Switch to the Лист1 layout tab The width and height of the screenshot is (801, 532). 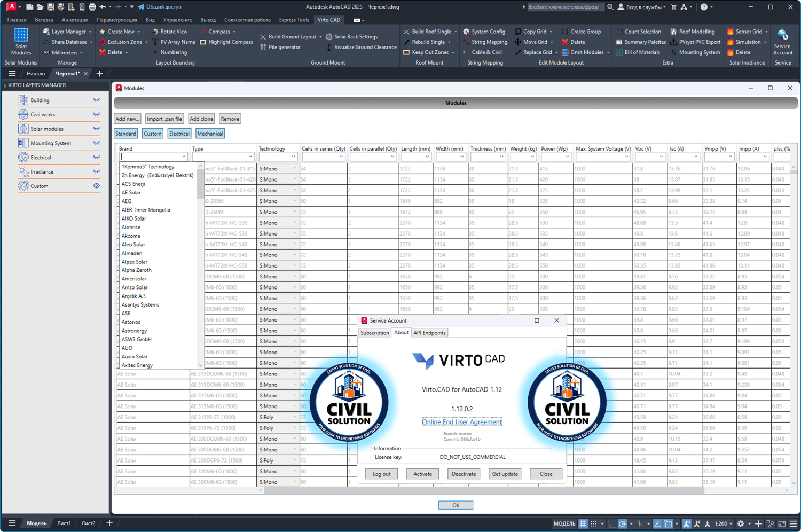(x=64, y=523)
